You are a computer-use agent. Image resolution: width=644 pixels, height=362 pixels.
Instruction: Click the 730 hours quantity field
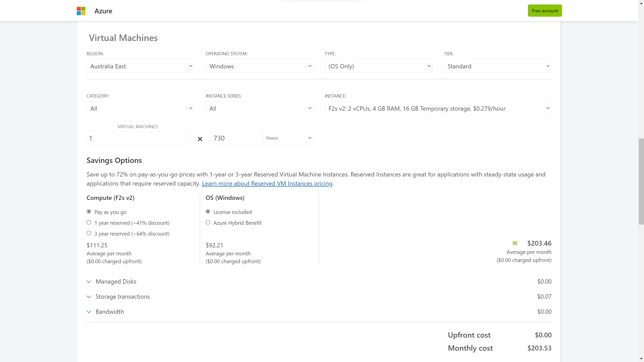237,138
